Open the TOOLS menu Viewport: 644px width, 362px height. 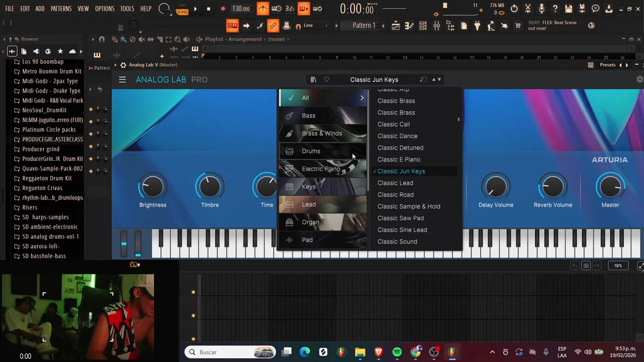(x=127, y=9)
